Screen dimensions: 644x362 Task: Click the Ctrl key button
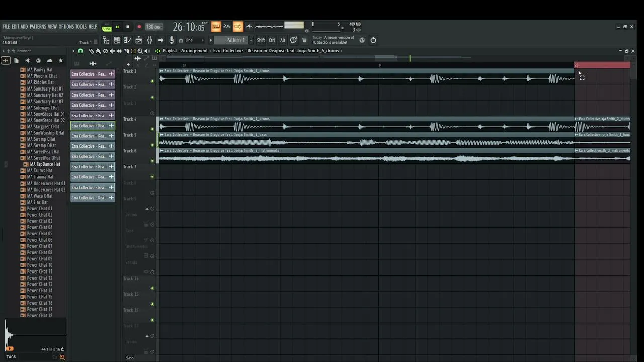[x=272, y=40]
